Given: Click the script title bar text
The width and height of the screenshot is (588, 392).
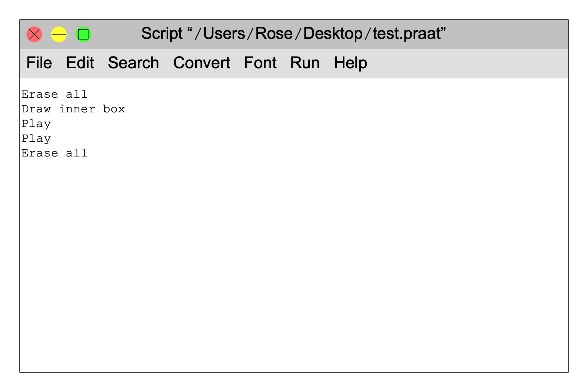Looking at the screenshot, I should (x=294, y=33).
